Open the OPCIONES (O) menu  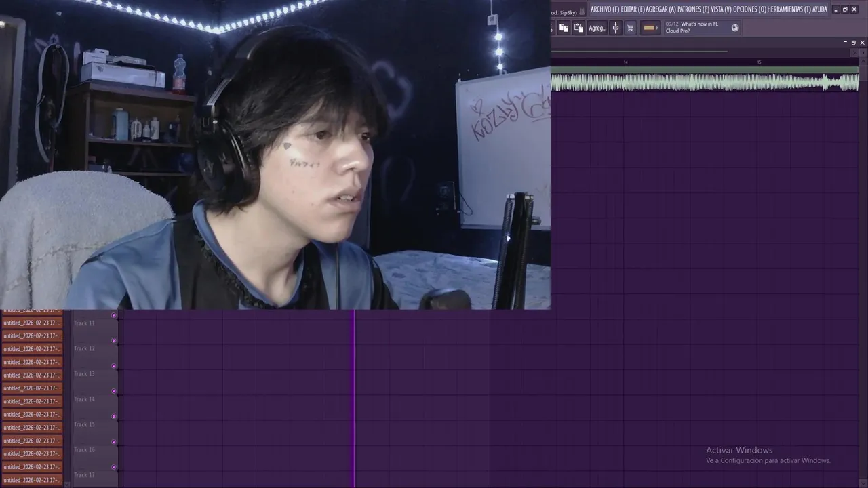[749, 9]
